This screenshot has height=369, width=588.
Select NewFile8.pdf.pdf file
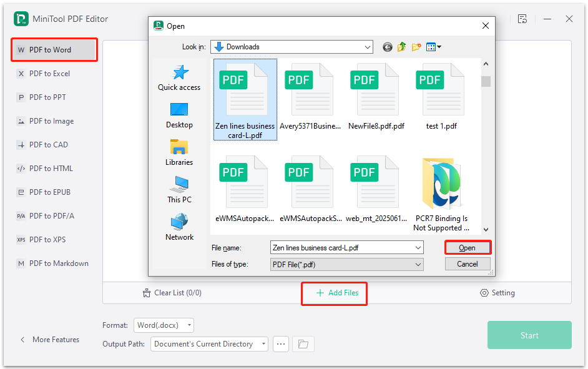pos(376,96)
